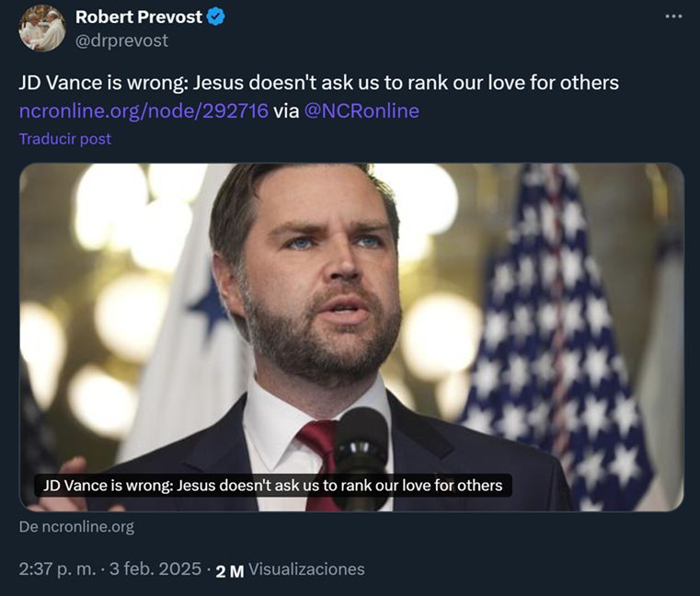
Task: Click the 2 M views number
Action: tap(230, 571)
